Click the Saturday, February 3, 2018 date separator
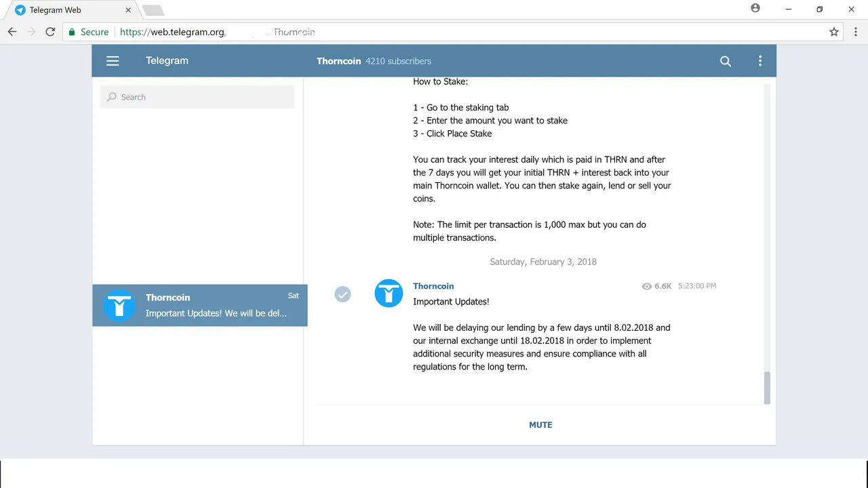The height and width of the screenshot is (488, 868). [543, 262]
